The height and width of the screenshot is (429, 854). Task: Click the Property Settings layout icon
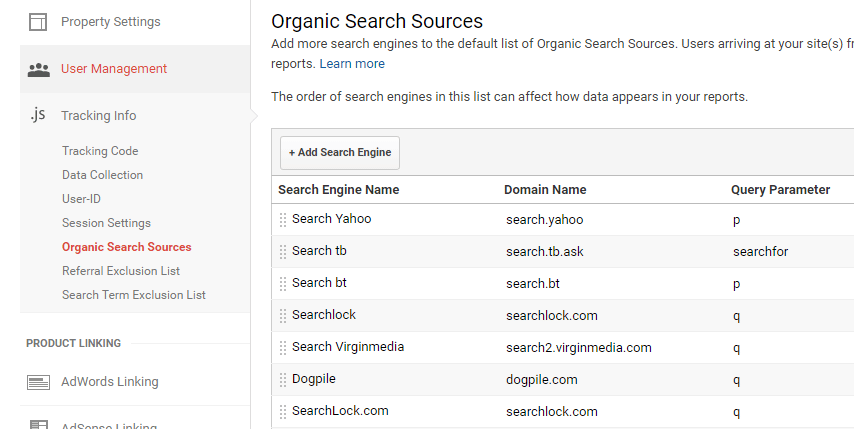pos(38,22)
